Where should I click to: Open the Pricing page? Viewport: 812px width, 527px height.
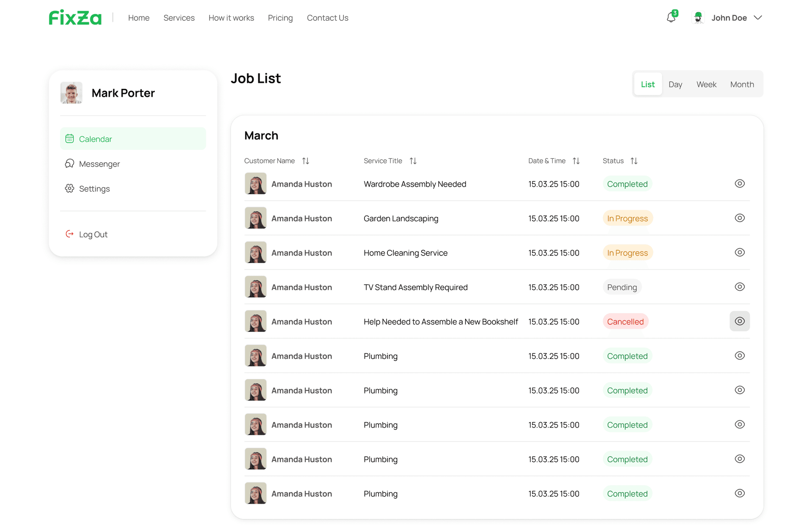coord(280,18)
